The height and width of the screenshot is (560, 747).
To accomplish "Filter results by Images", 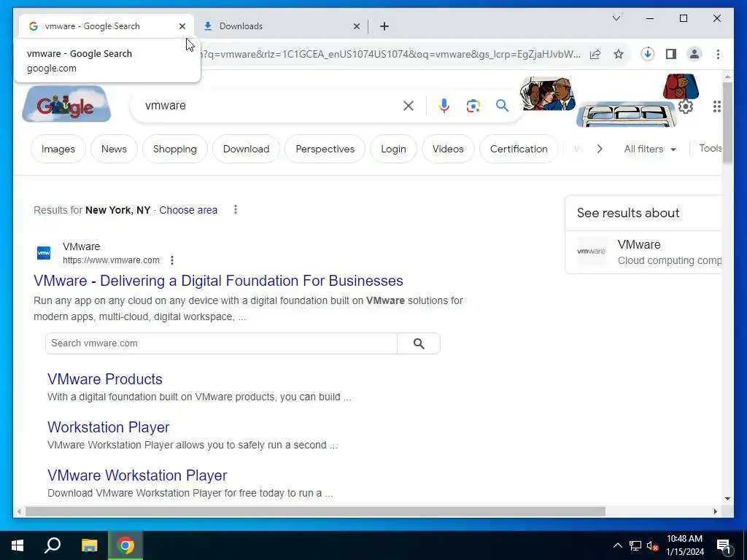I will tap(58, 149).
